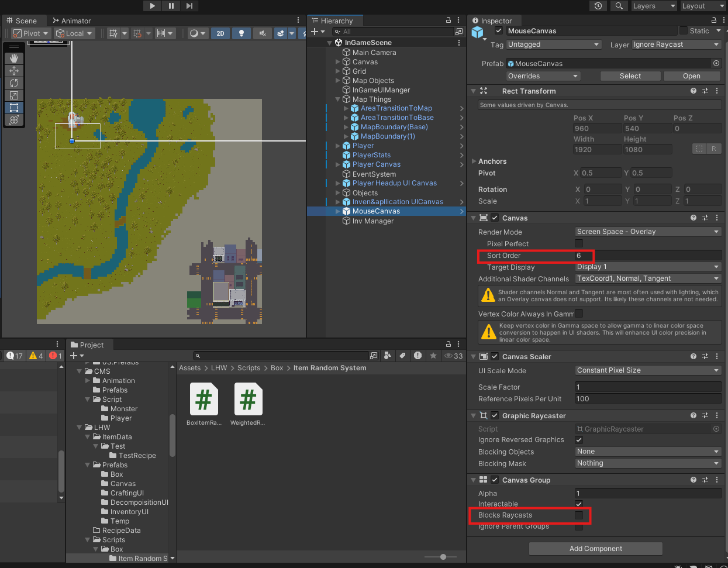Toggle 2D scene view mode
The width and height of the screenshot is (728, 568).
220,33
